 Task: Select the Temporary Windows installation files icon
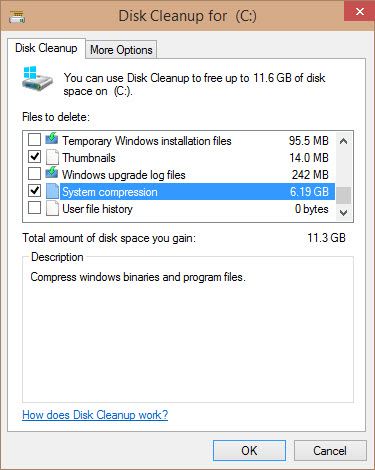52,139
